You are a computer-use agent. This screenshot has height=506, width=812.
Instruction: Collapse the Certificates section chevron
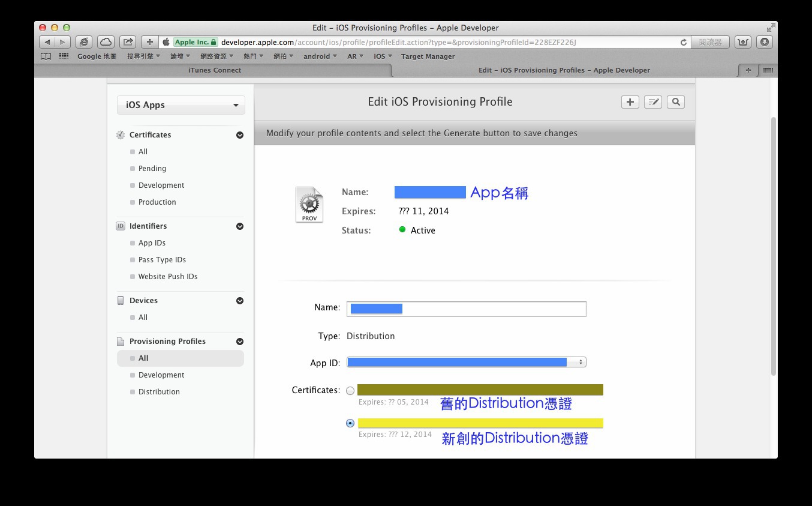tap(240, 135)
